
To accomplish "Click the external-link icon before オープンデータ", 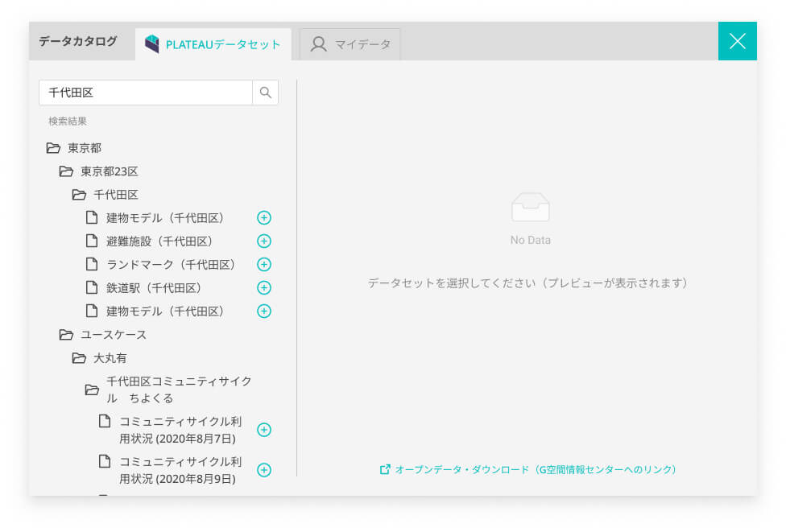I will pyautogui.click(x=384, y=469).
